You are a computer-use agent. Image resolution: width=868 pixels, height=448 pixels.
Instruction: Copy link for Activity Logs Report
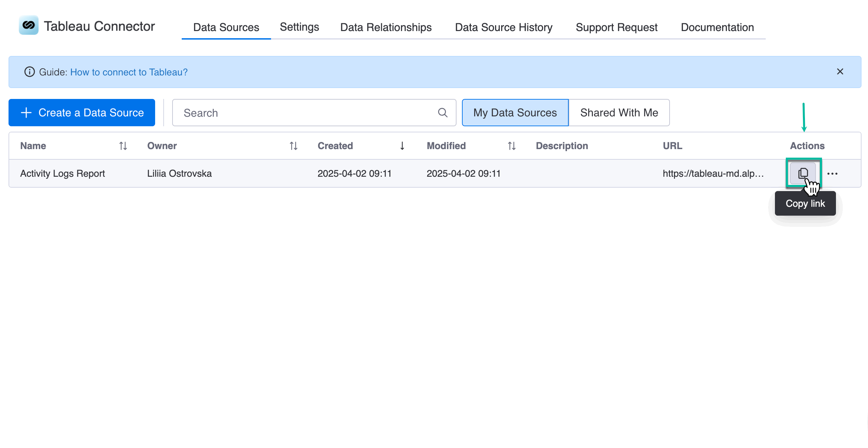(x=803, y=173)
